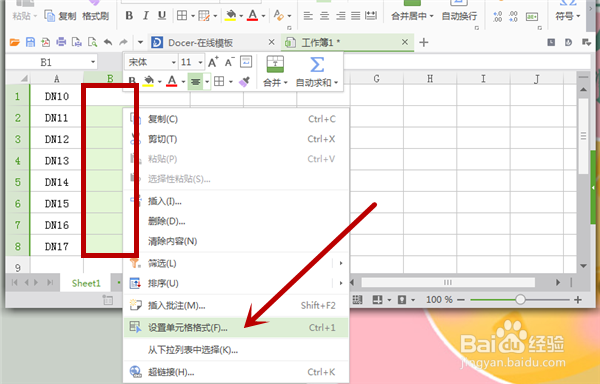Click the distributed alignment icon
The image size is (600, 384).
[x=371, y=16]
